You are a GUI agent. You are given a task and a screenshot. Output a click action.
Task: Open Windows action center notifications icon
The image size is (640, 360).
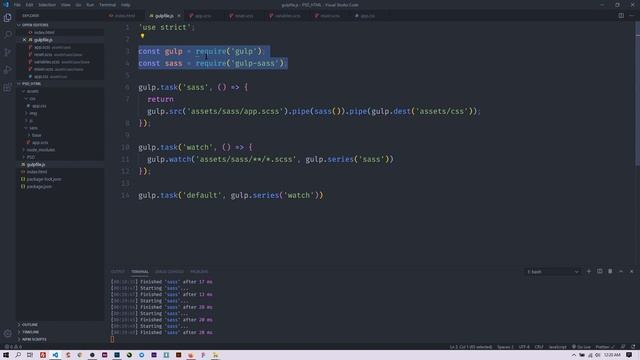tap(629, 355)
